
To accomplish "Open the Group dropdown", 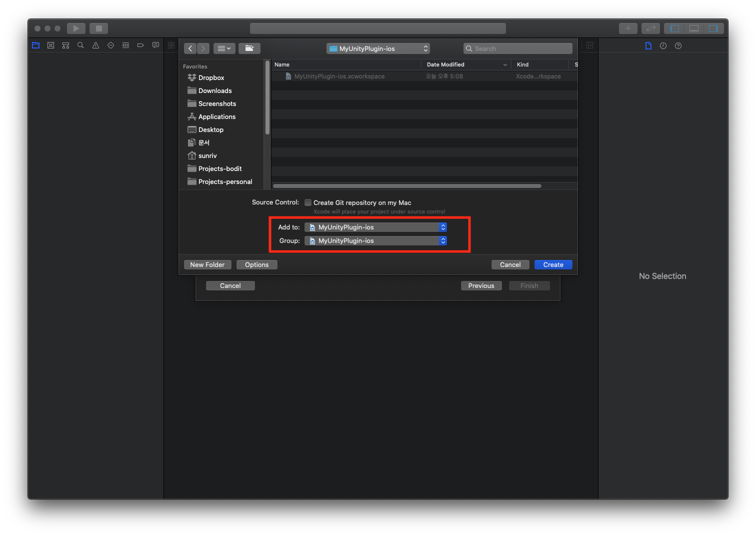I will [375, 241].
